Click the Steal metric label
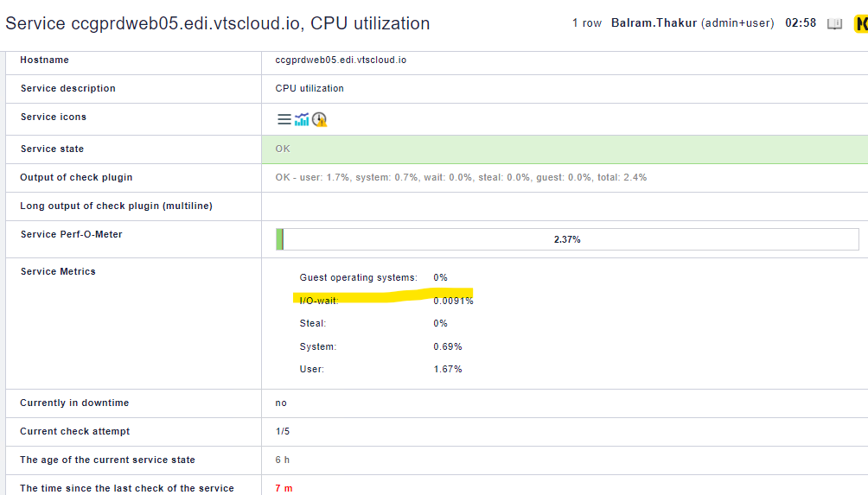Screen dimensions: 868x495 (x=312, y=323)
